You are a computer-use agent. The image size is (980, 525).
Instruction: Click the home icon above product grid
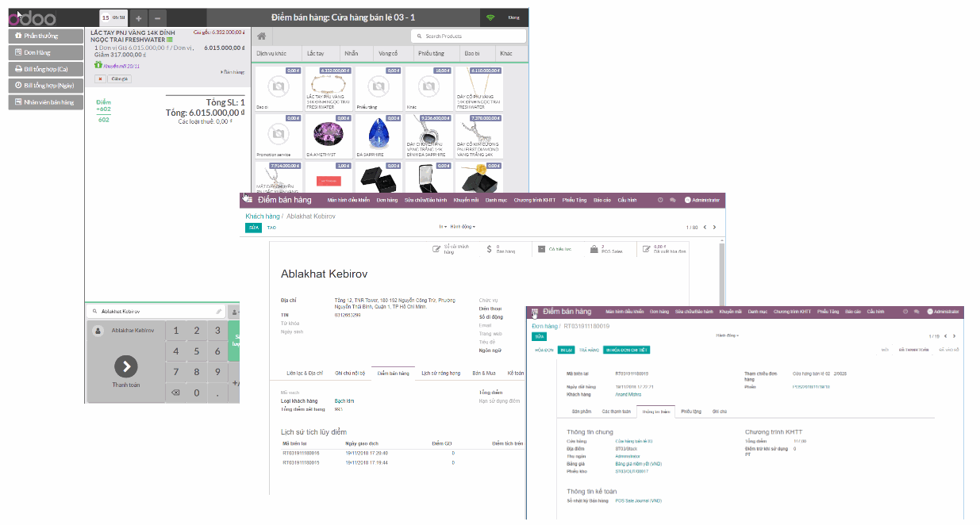tap(261, 36)
